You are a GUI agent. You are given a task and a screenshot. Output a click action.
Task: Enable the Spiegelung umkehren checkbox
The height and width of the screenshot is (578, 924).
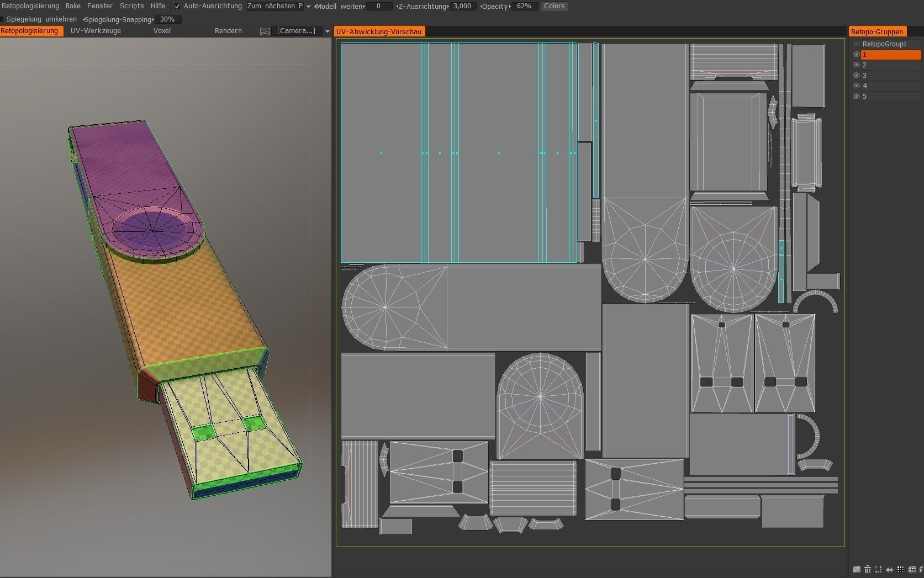coord(2,19)
